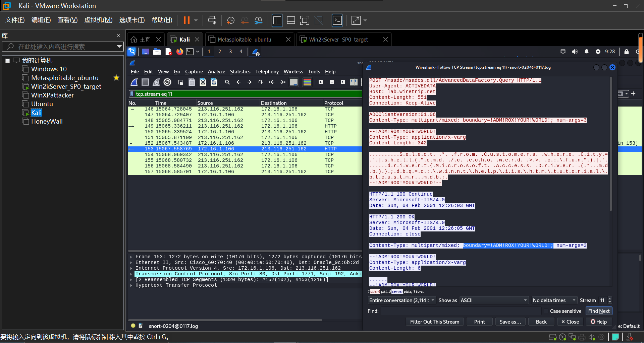The width and height of the screenshot is (644, 343).
Task: Click the find packet magnifier icon
Action: pyautogui.click(x=227, y=82)
